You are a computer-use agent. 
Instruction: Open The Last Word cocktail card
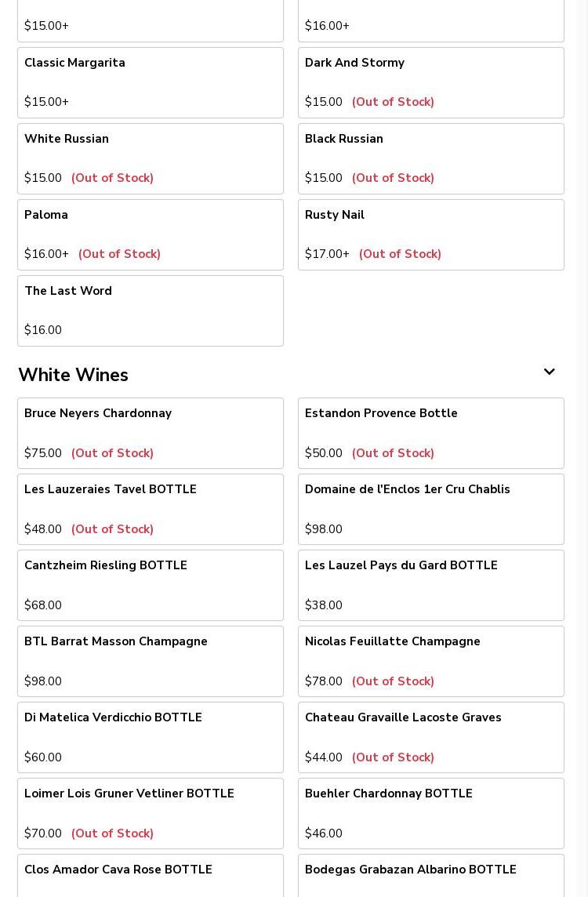point(151,310)
